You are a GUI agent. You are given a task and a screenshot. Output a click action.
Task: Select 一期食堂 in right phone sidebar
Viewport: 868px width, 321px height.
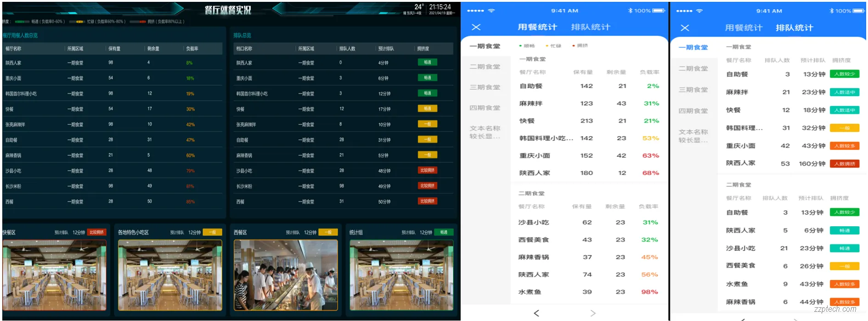[x=693, y=47]
